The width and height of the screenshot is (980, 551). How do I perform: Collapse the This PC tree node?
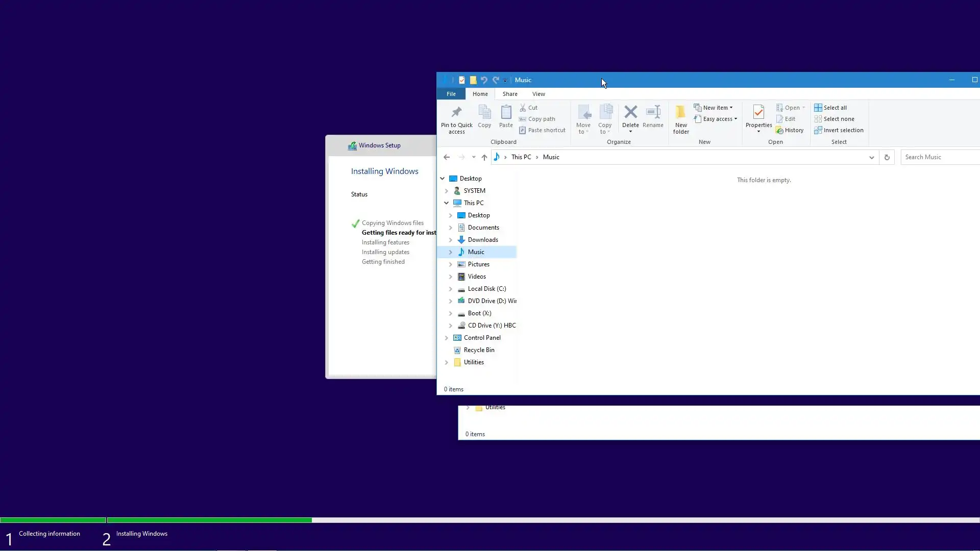tap(446, 203)
